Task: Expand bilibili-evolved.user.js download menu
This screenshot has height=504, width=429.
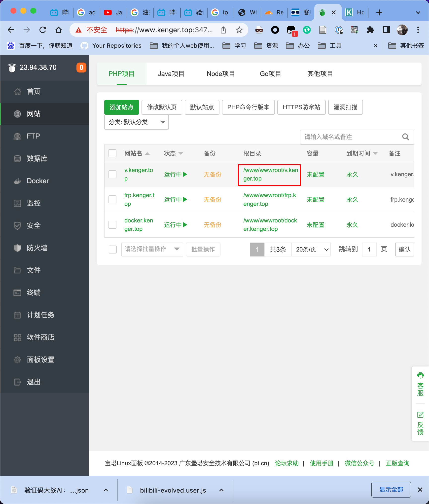Action: point(221,490)
